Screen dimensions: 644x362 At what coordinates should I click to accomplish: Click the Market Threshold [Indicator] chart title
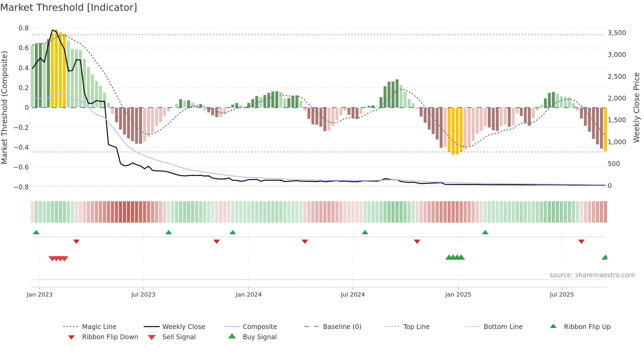click(69, 8)
